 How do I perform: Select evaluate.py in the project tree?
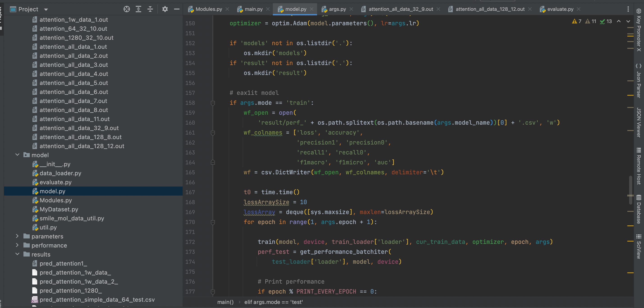55,182
